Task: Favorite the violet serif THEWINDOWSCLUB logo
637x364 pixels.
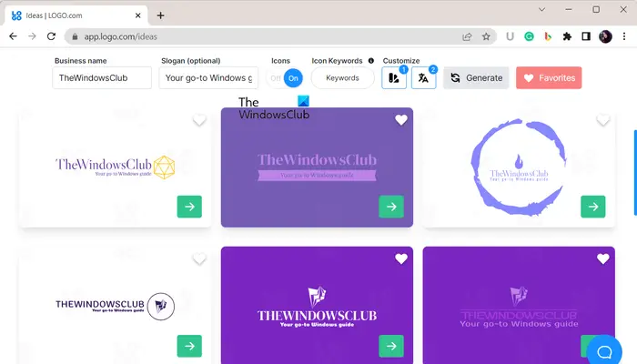Action: tap(401, 258)
